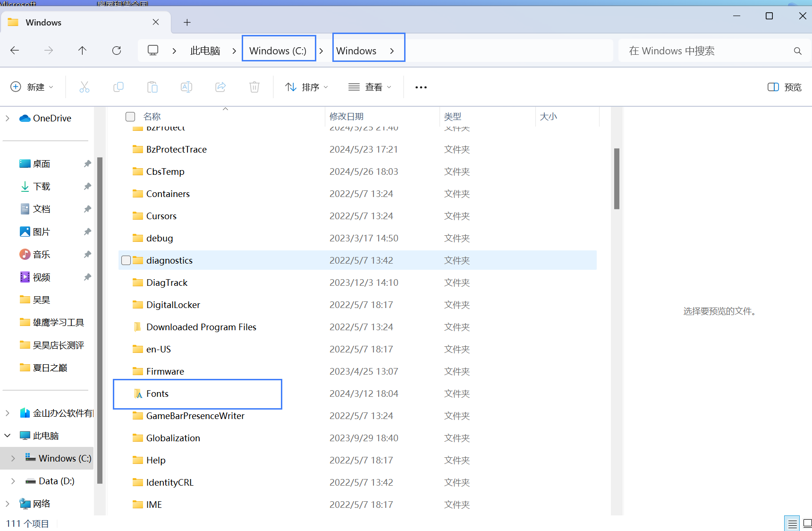
Task: Select the Cursors folder
Action: point(161,216)
